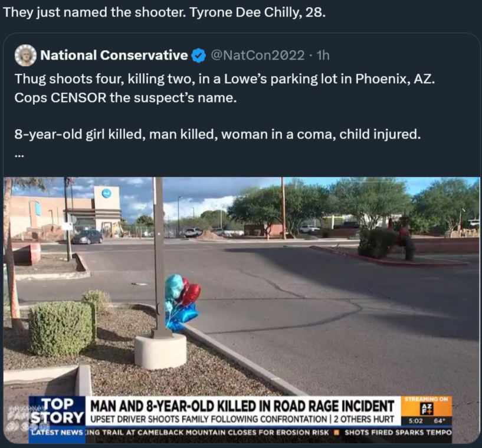This screenshot has height=448, width=482.
Task: Expand the quoted tweet via the ellipsis
Action: tap(19, 156)
